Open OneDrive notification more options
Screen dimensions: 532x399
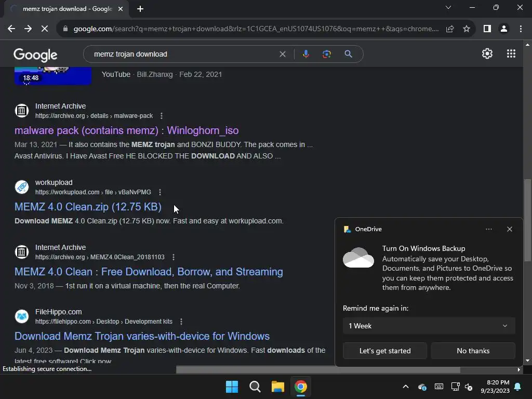(x=488, y=229)
